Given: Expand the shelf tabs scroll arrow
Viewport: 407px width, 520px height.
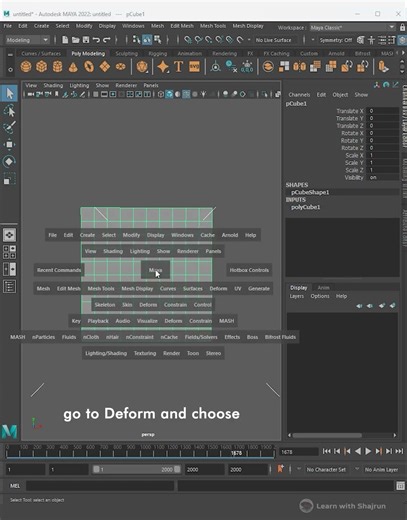Looking at the screenshot, I should (x=403, y=53).
